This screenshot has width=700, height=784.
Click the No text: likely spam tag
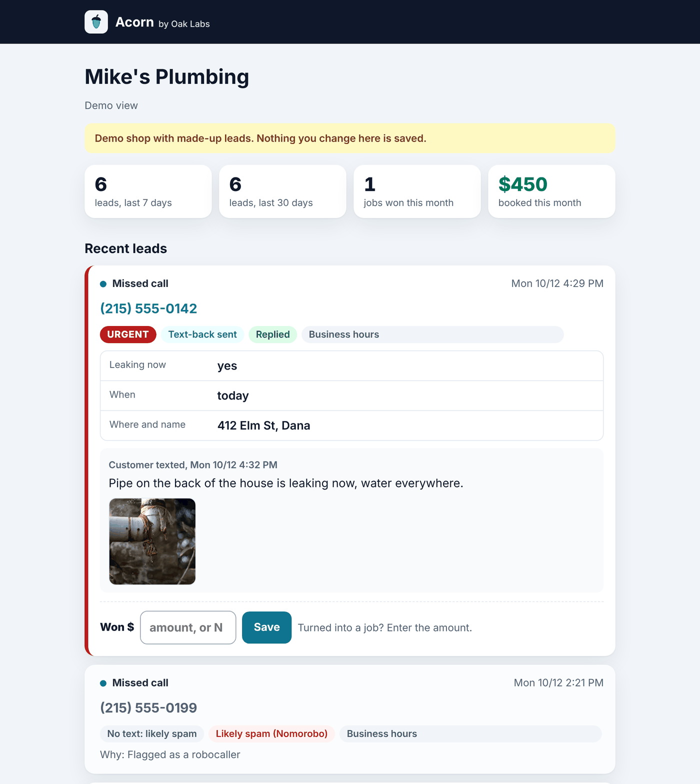coord(152,733)
